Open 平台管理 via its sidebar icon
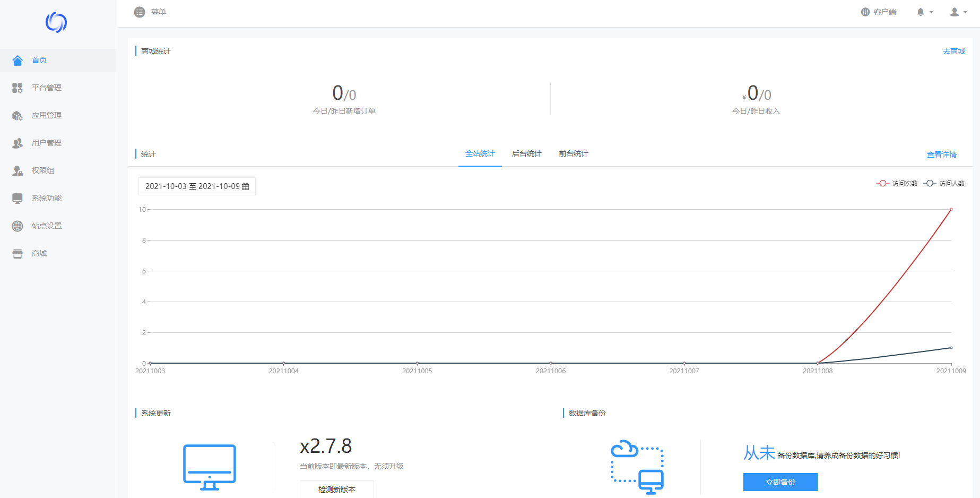The image size is (980, 498). tap(18, 88)
